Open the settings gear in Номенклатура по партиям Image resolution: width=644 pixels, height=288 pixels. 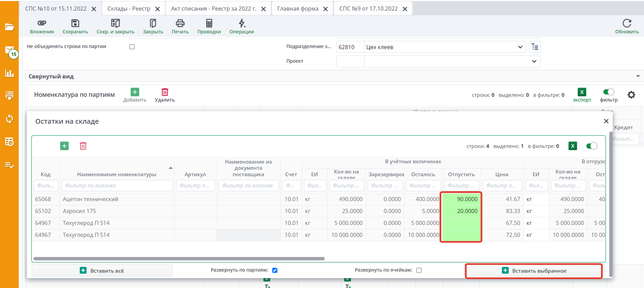click(x=631, y=95)
